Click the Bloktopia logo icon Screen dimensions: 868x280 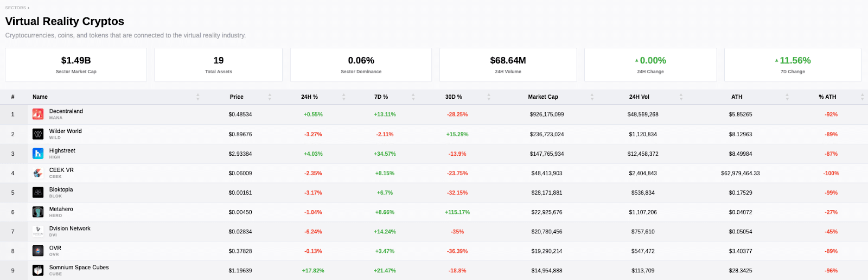click(x=38, y=193)
